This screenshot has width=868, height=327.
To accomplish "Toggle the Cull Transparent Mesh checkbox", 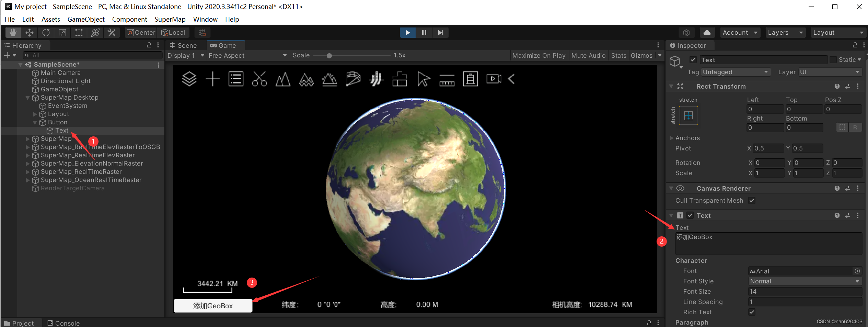I will click(752, 200).
